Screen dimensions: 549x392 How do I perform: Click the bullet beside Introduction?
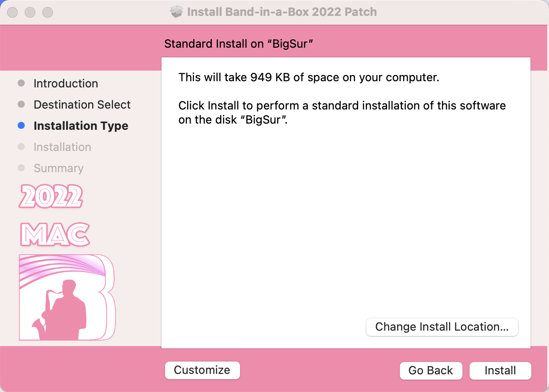click(21, 83)
